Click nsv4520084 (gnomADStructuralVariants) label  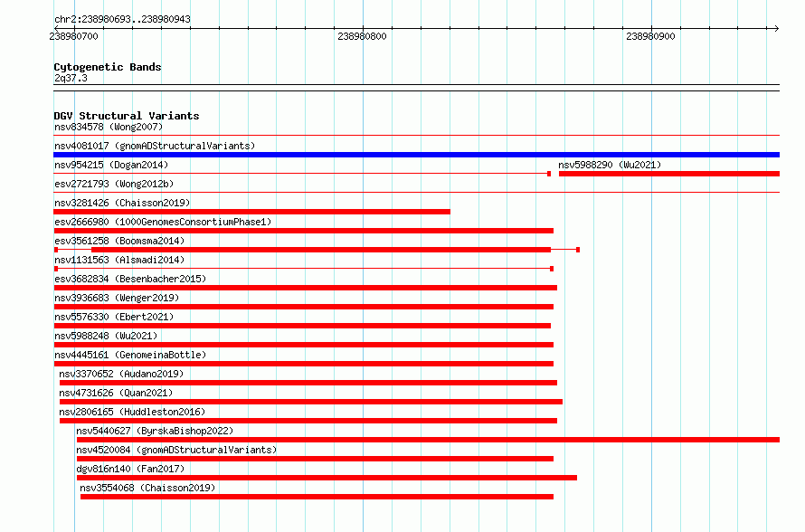[176, 450]
